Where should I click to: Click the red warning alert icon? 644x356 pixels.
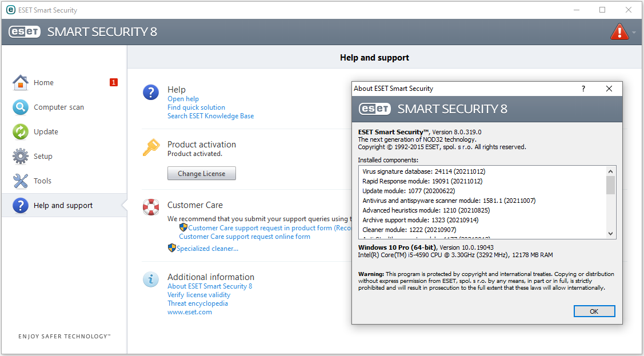pyautogui.click(x=619, y=32)
